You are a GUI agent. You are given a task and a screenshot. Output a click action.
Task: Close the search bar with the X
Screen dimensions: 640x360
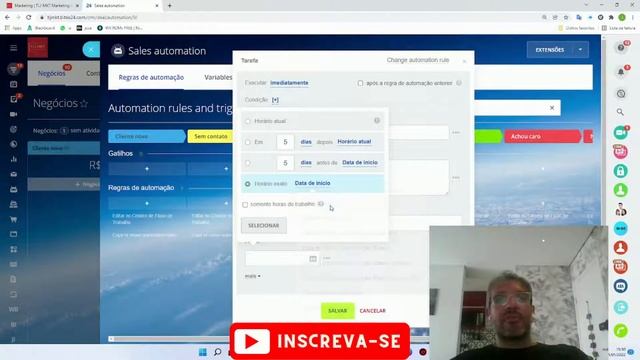pos(552,108)
